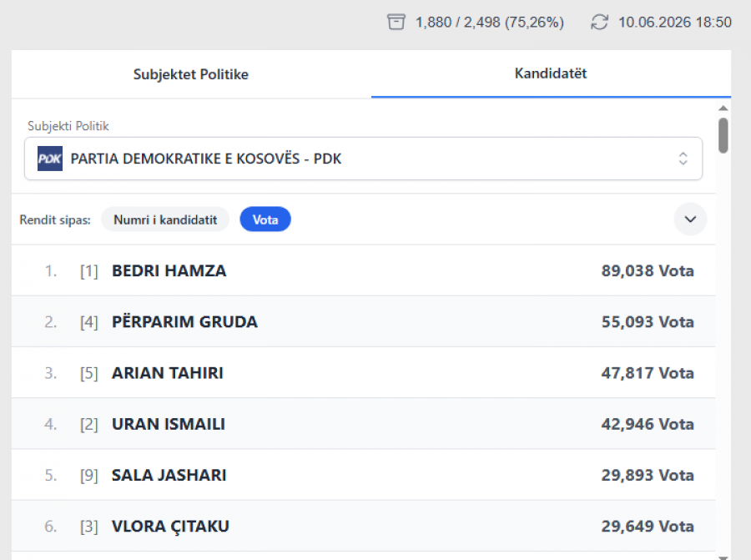Click the timestamp 10.06.2026 18:50
Image resolution: width=751 pixels, height=560 pixels.
pyautogui.click(x=675, y=22)
